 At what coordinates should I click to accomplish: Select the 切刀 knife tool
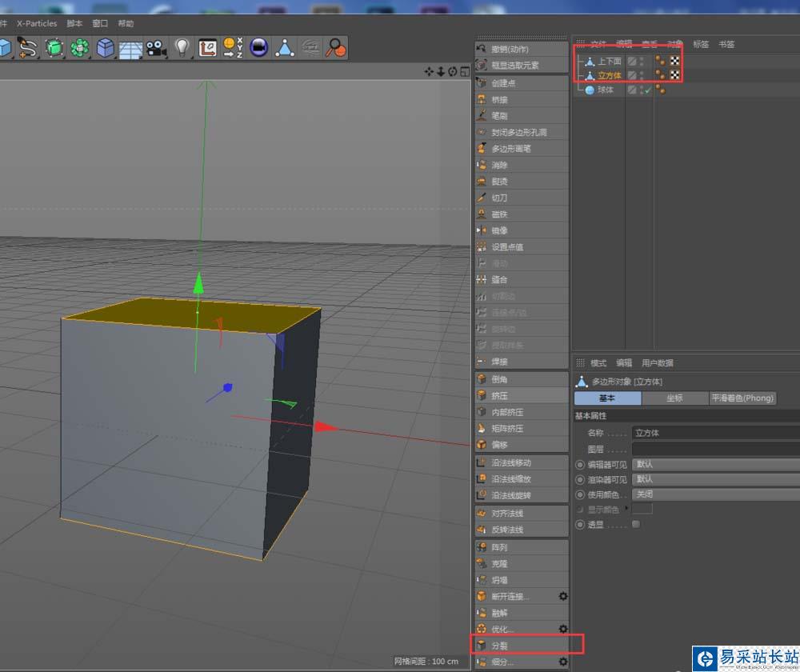point(522,198)
